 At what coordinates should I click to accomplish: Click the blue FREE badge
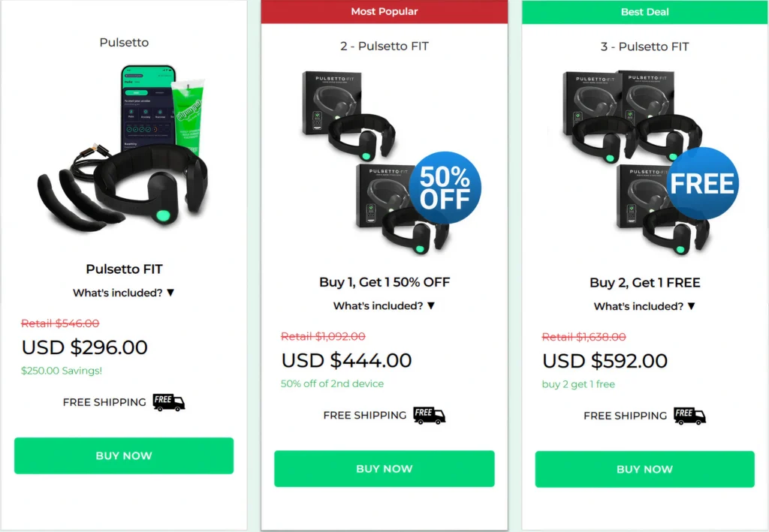(x=703, y=184)
